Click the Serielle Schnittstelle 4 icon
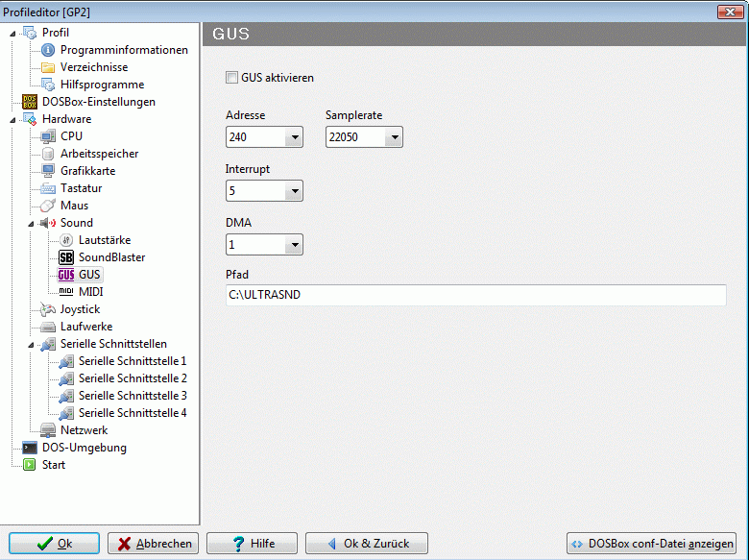This screenshot has height=560, width=749. [x=66, y=413]
